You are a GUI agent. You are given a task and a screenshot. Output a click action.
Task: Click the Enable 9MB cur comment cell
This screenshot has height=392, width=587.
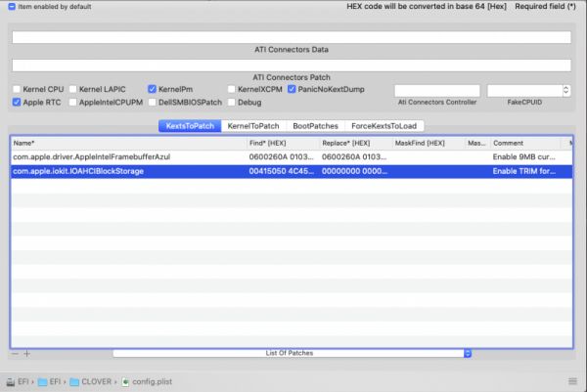523,157
